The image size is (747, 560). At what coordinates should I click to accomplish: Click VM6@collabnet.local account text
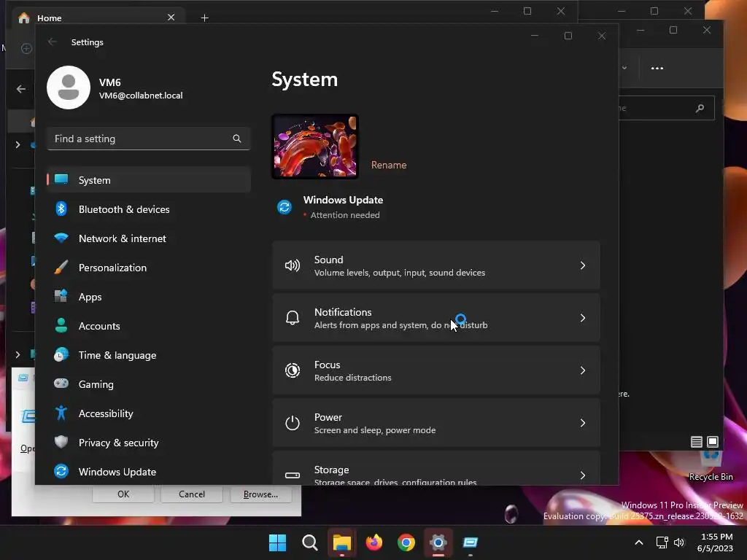[141, 96]
